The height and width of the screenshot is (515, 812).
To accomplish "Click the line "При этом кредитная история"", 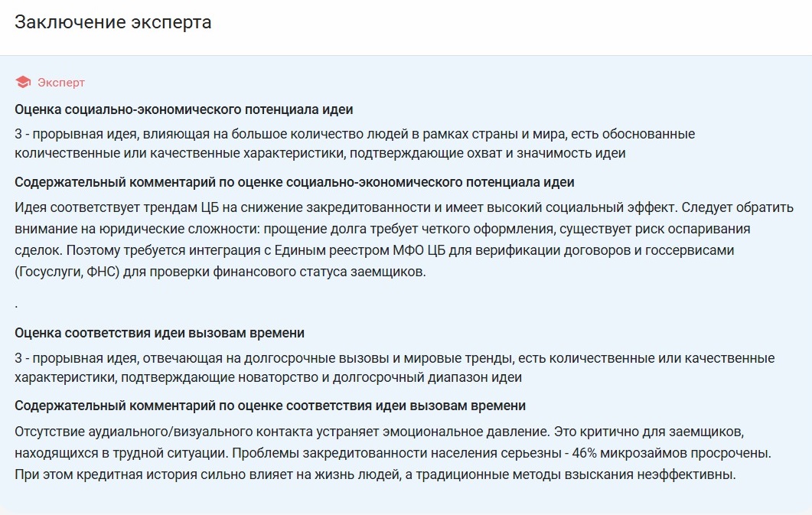I will [376, 474].
